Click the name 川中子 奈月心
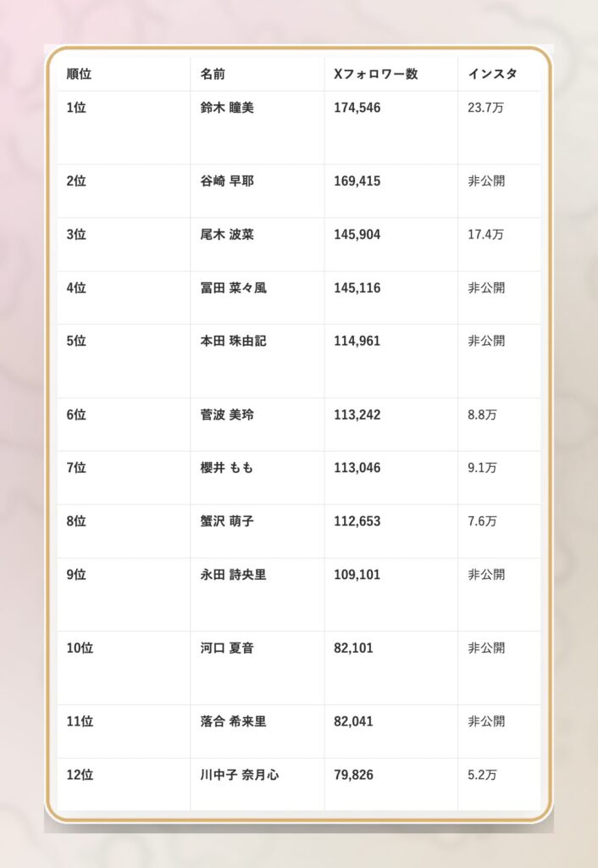The image size is (598, 868). [240, 776]
